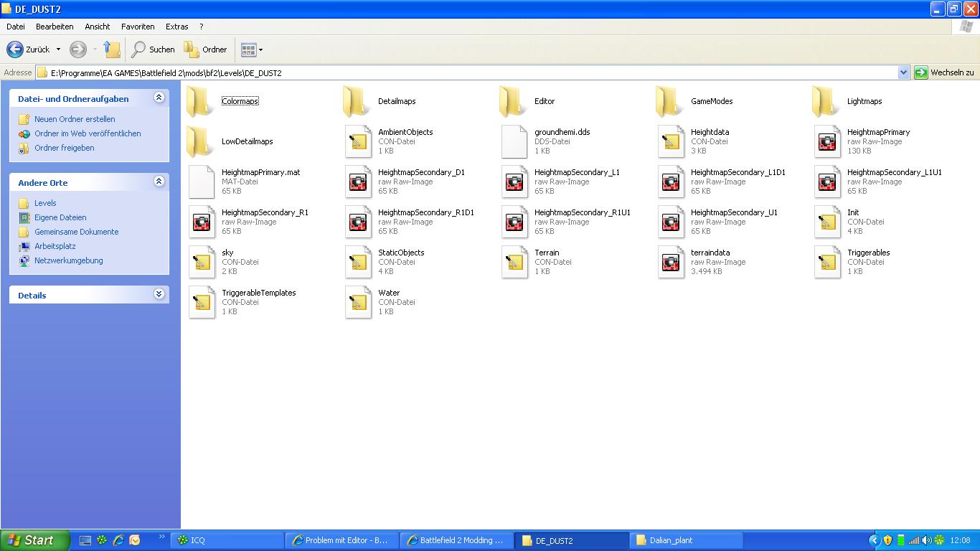Open the Windows Start menu
This screenshot has height=551, width=980.
pos(34,540)
